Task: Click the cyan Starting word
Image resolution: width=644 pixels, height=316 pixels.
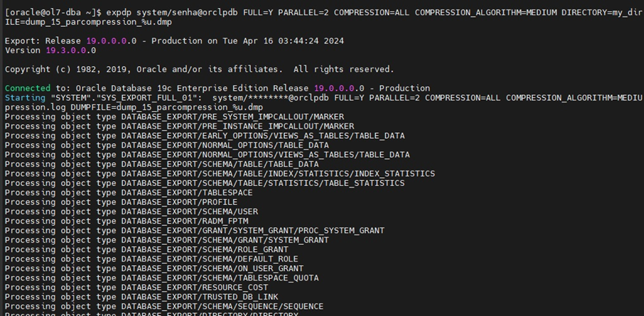Action: pos(25,97)
